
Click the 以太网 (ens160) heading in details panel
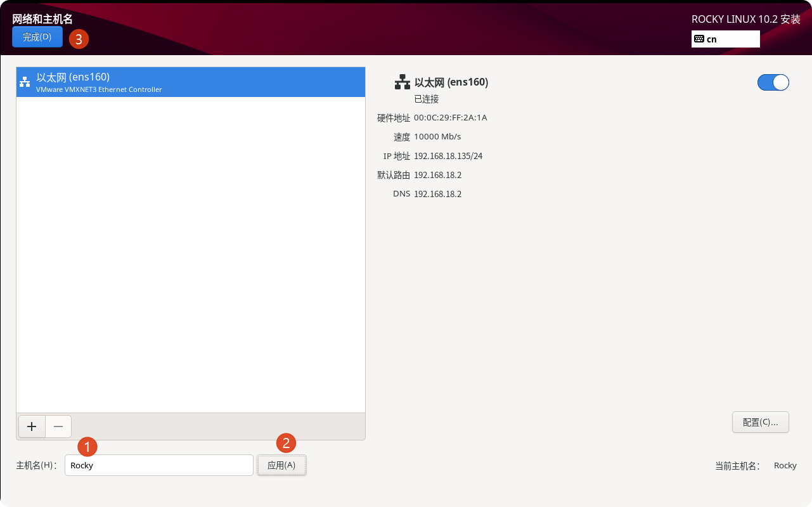point(451,82)
